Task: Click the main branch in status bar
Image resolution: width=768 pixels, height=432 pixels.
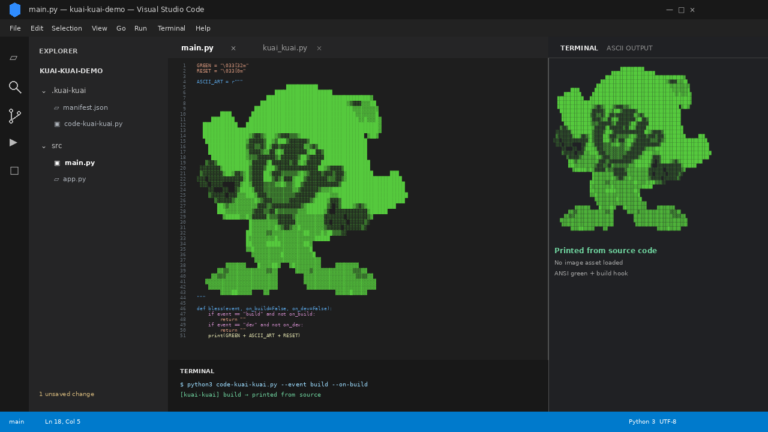Action: (x=16, y=422)
